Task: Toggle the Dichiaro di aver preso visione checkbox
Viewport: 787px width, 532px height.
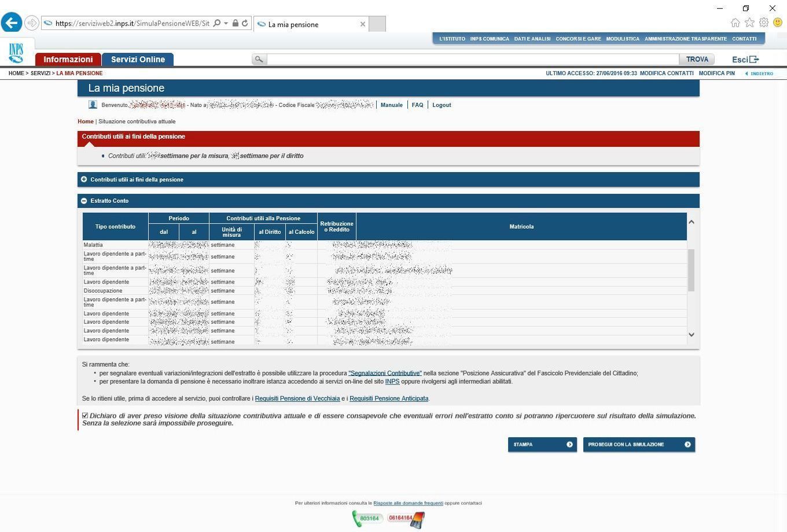Action: point(85,415)
